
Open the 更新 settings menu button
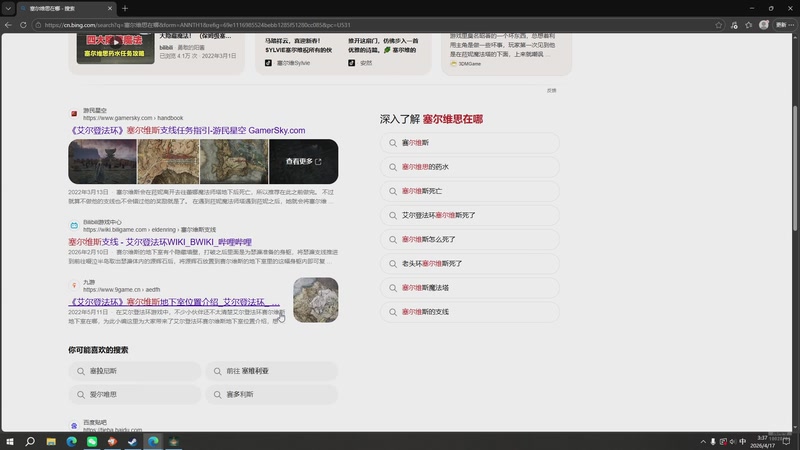tap(784, 24)
